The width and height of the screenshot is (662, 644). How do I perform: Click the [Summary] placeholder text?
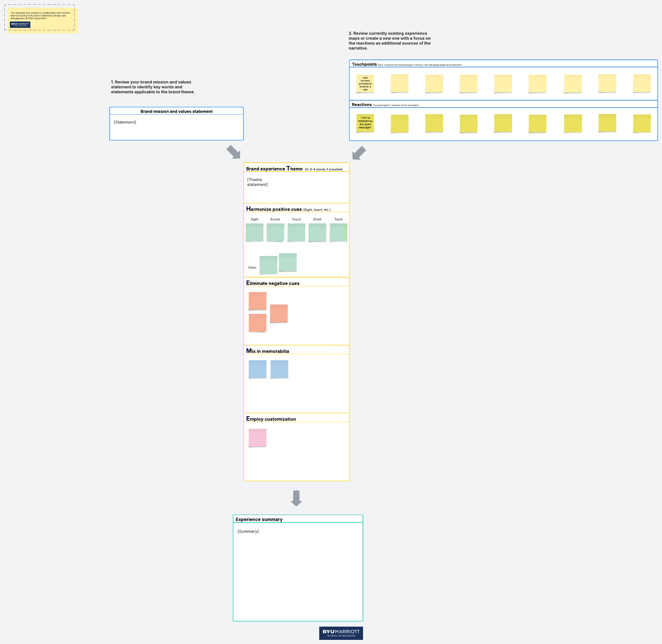[x=248, y=531]
